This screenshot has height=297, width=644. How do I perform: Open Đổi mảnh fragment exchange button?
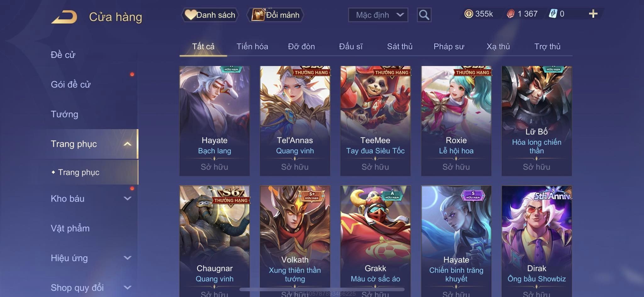(x=276, y=15)
